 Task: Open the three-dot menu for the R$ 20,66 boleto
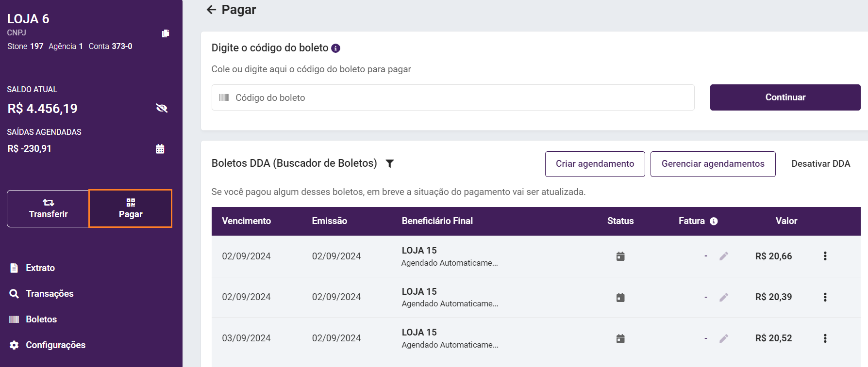825,256
